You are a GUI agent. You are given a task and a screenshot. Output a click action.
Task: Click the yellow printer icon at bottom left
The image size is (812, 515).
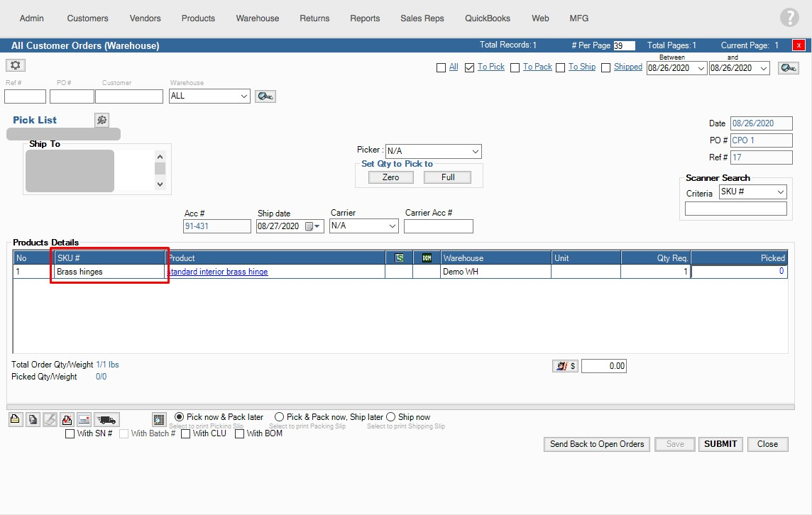(x=16, y=420)
